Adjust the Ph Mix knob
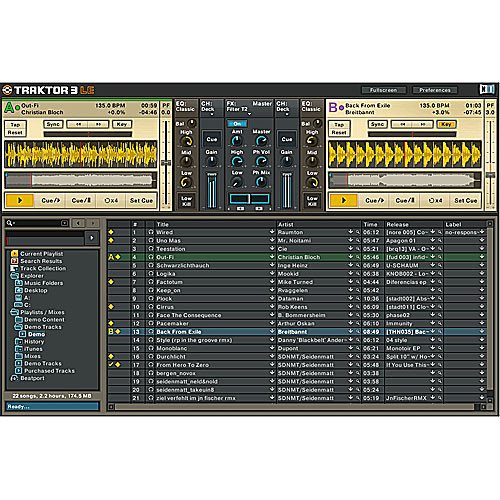 261,182
